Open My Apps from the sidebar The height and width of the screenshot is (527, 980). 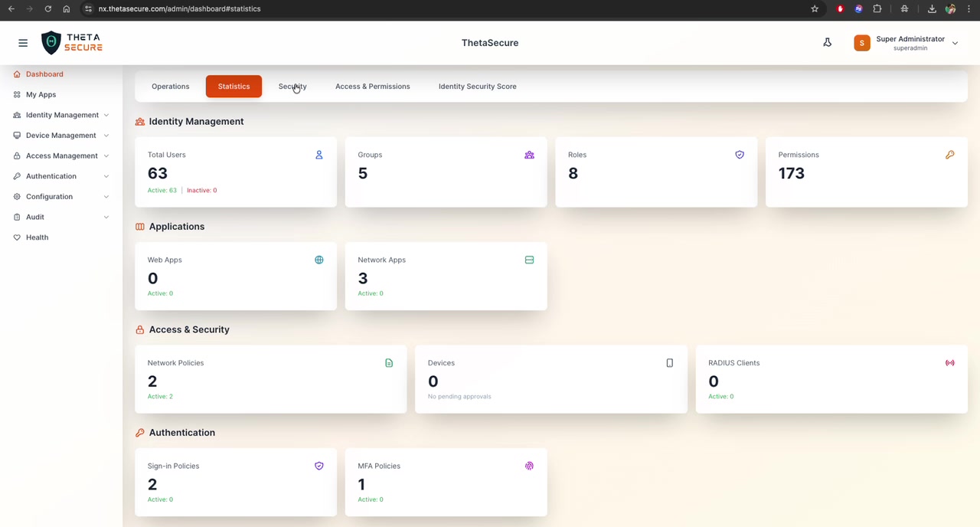(x=41, y=95)
